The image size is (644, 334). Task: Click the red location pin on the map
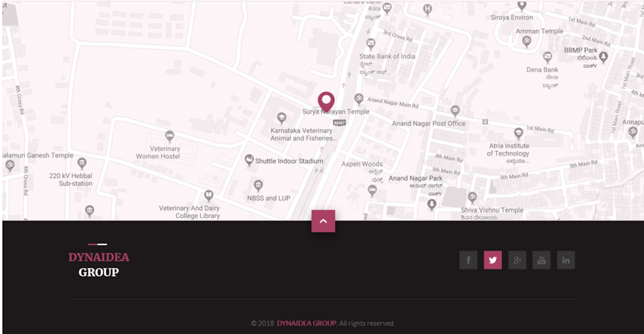(x=326, y=102)
